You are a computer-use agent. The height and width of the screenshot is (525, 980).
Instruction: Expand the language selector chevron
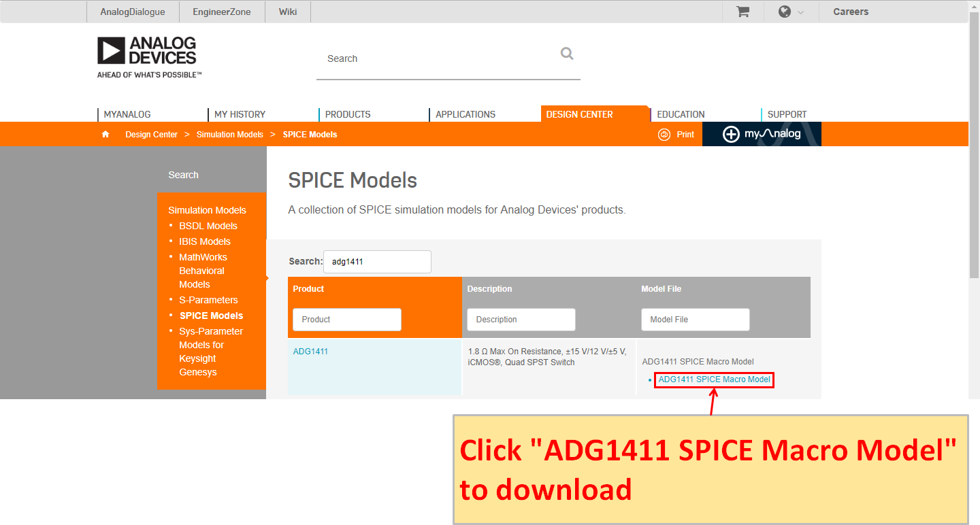[801, 12]
